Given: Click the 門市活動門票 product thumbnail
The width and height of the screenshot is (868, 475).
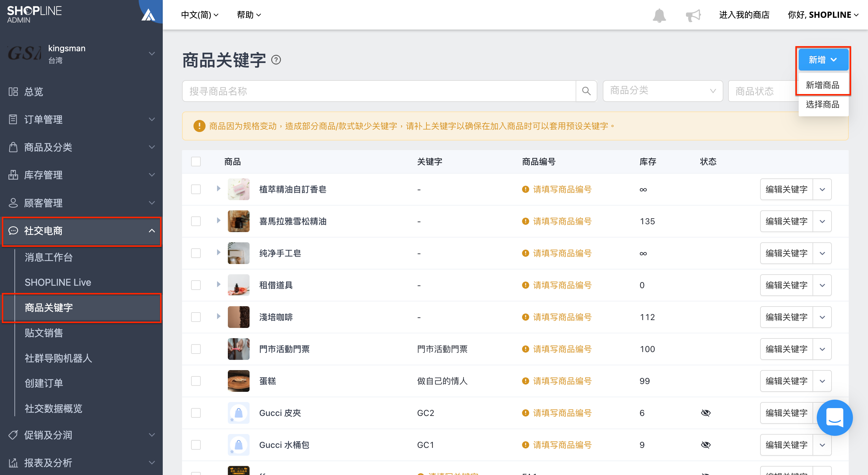Looking at the screenshot, I should click(x=239, y=349).
